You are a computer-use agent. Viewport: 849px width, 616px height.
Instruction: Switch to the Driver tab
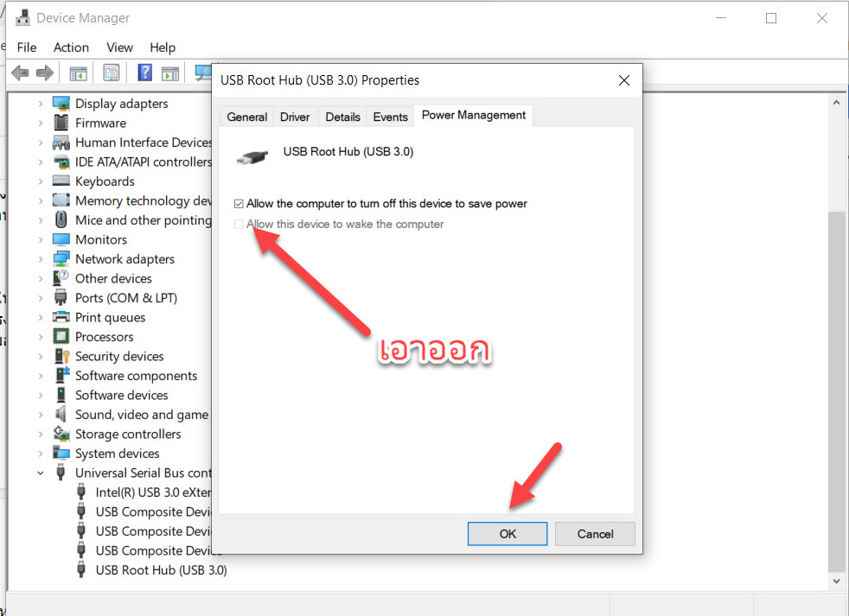295,117
